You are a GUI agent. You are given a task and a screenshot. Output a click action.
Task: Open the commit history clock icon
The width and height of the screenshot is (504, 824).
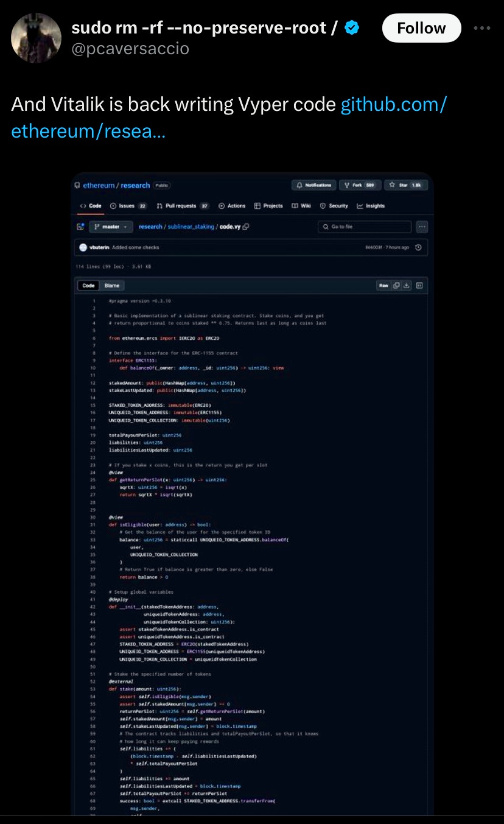pos(418,247)
